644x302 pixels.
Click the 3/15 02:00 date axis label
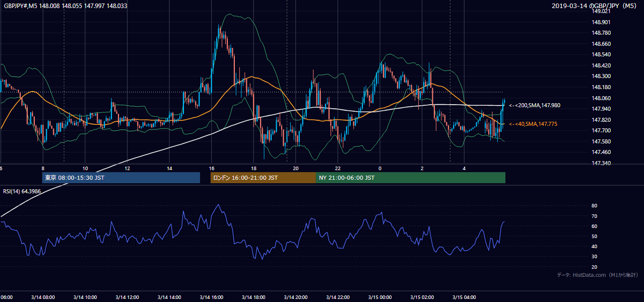click(422, 297)
